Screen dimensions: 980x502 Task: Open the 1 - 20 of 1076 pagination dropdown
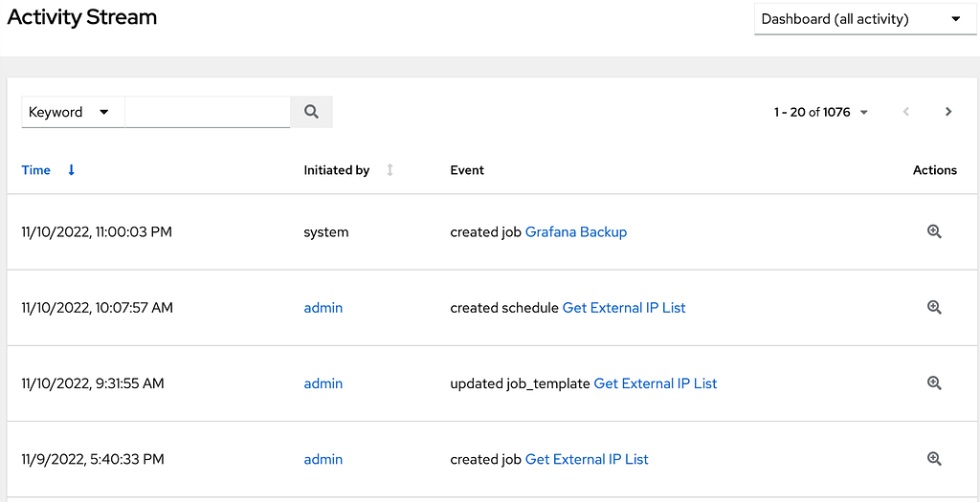(821, 113)
